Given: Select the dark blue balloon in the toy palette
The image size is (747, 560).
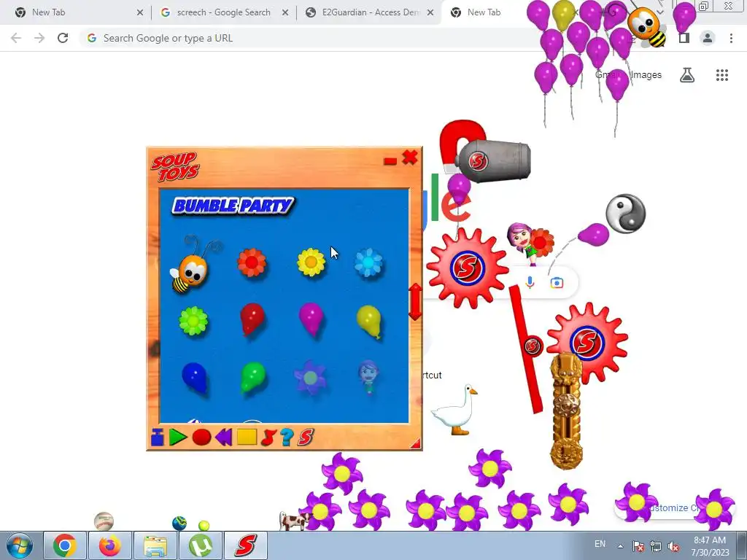Looking at the screenshot, I should [x=195, y=378].
